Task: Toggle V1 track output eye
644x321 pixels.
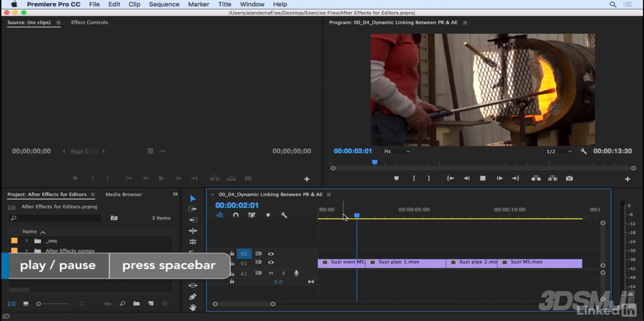Action: (271, 262)
